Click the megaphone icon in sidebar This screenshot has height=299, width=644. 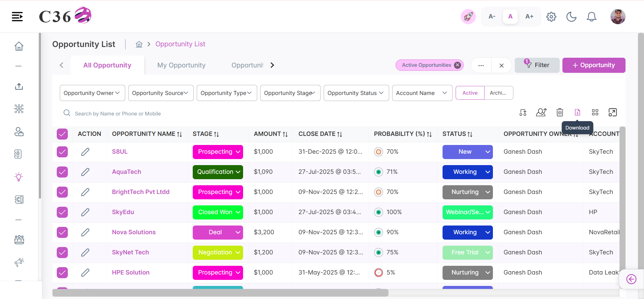[x=19, y=262]
